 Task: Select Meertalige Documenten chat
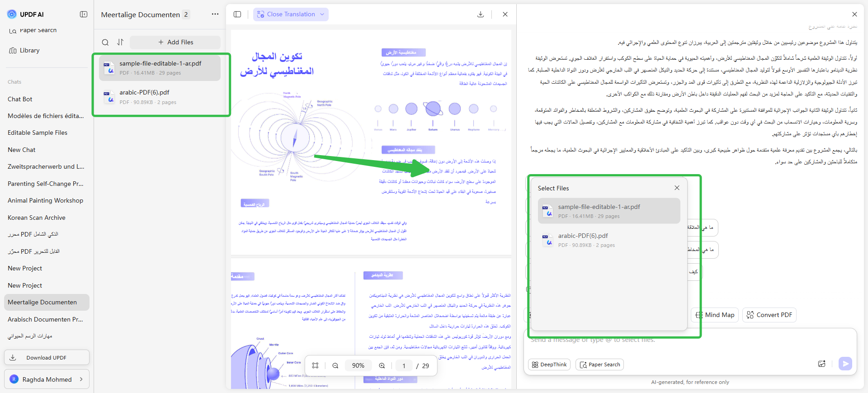tap(47, 302)
